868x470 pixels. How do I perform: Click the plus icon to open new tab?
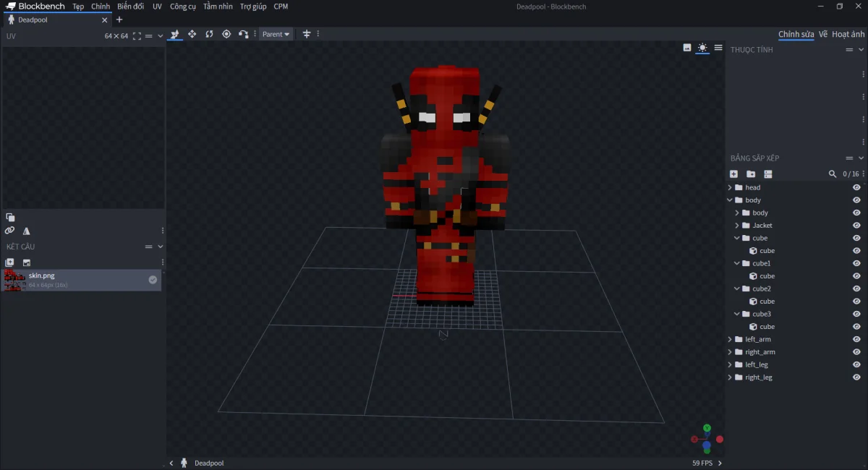pyautogui.click(x=119, y=20)
